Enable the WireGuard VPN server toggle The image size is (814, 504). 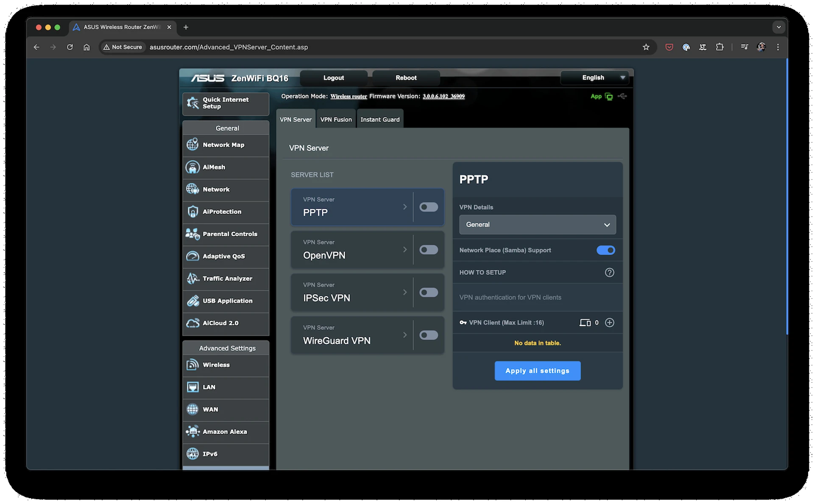429,335
